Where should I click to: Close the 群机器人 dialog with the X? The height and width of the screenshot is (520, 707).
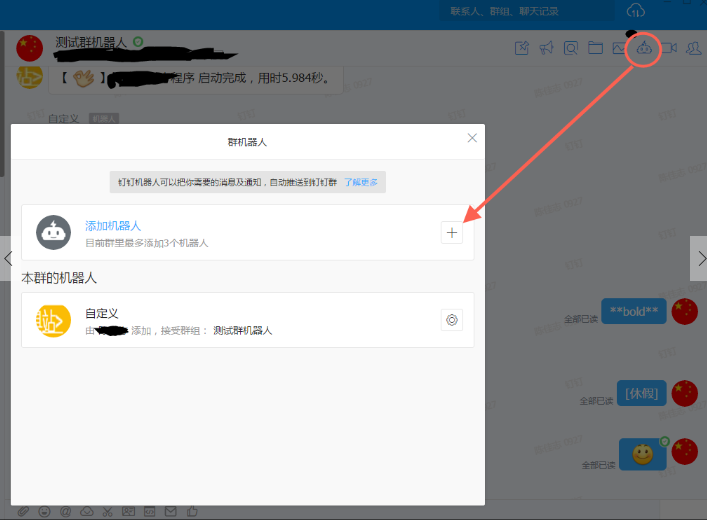click(x=472, y=138)
